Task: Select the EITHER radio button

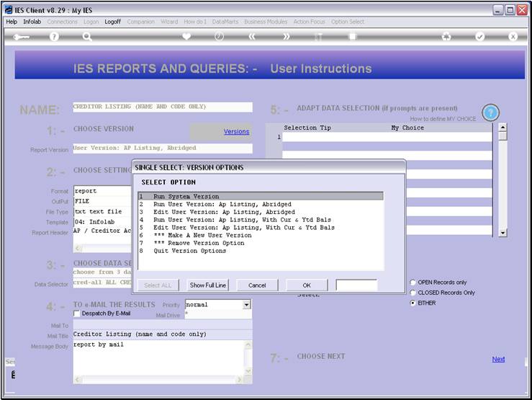Action: point(413,303)
